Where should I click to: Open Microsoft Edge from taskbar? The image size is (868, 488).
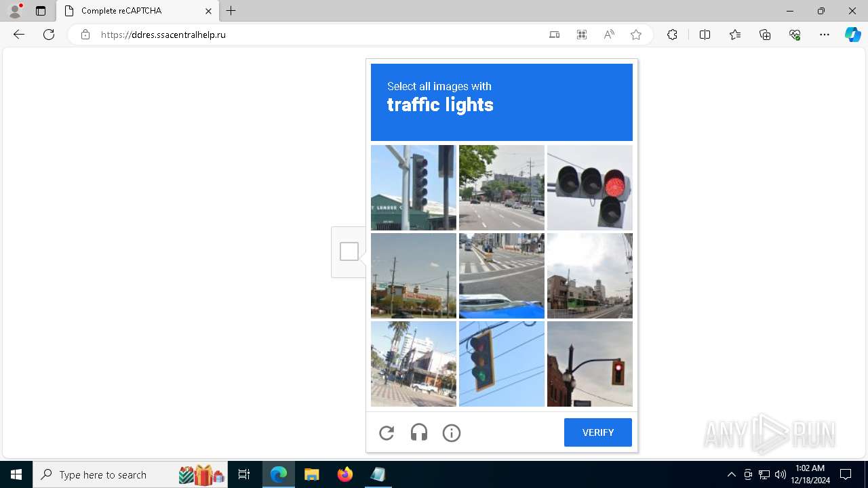pyautogui.click(x=279, y=474)
